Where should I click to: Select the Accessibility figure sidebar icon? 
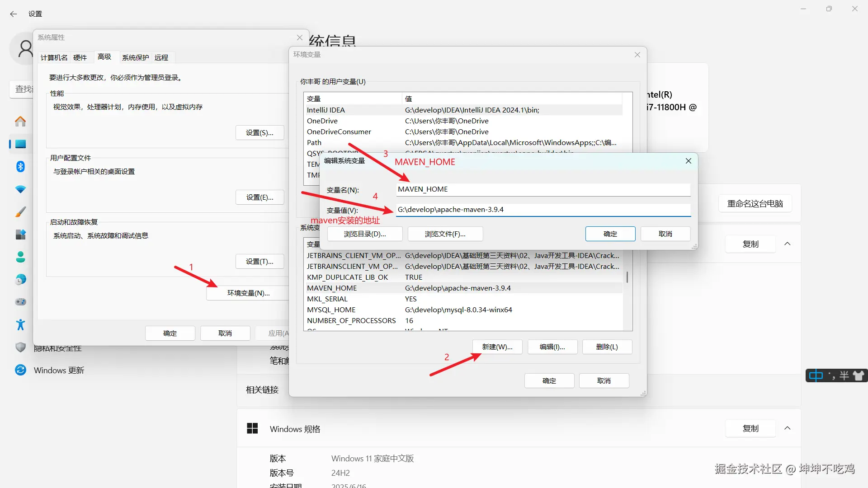click(20, 324)
